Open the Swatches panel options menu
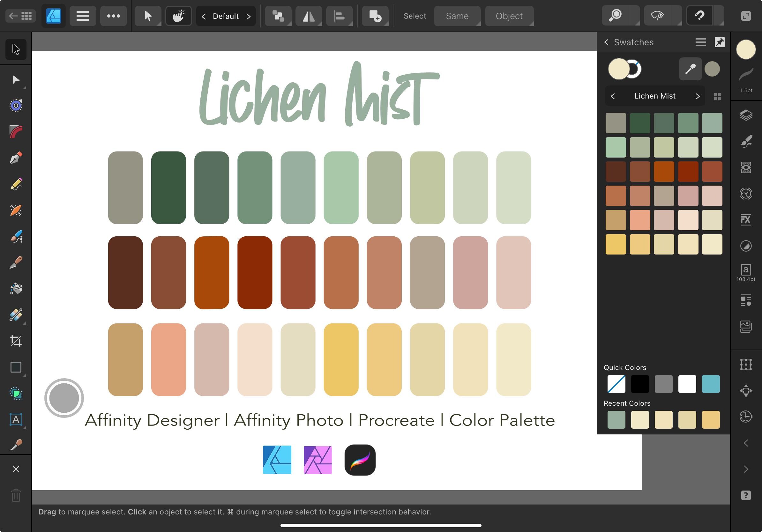Screen dimensions: 762x532 pyautogui.click(x=700, y=42)
